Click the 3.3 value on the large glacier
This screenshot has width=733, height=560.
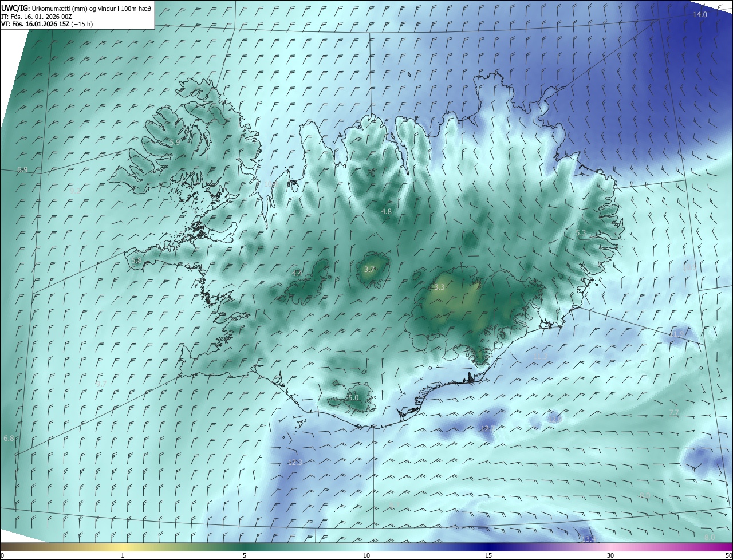point(439,287)
